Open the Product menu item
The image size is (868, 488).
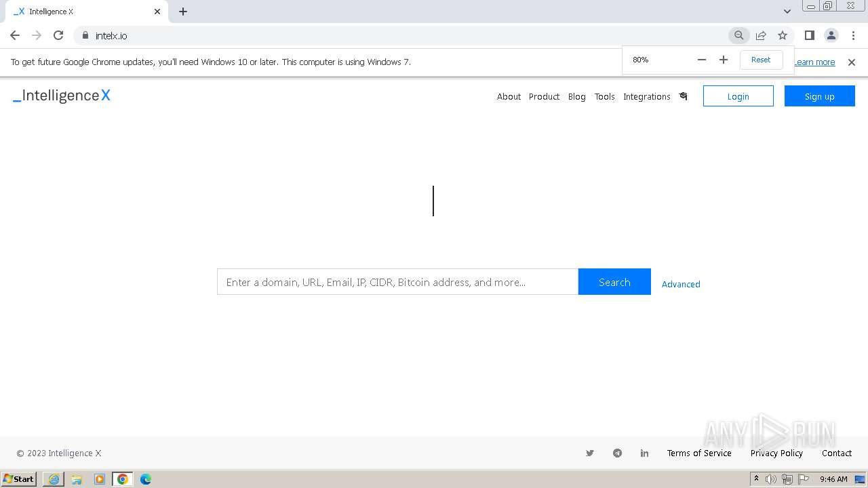pos(544,97)
